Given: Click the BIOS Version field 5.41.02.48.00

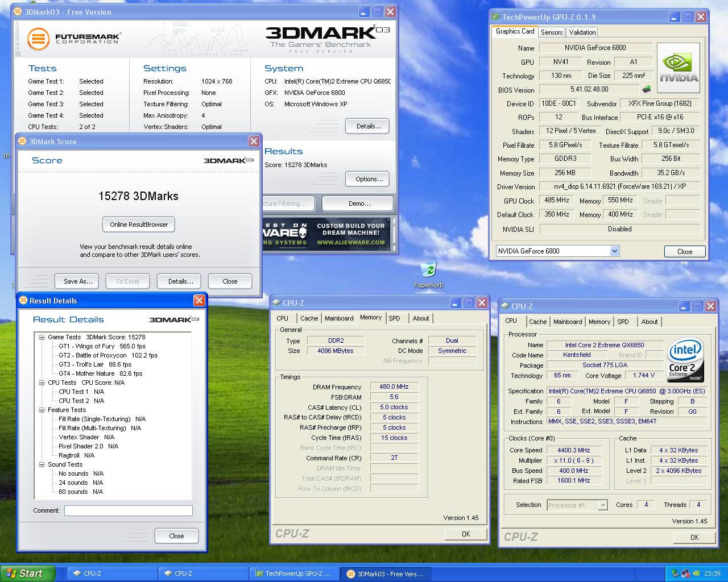Looking at the screenshot, I should point(589,89).
